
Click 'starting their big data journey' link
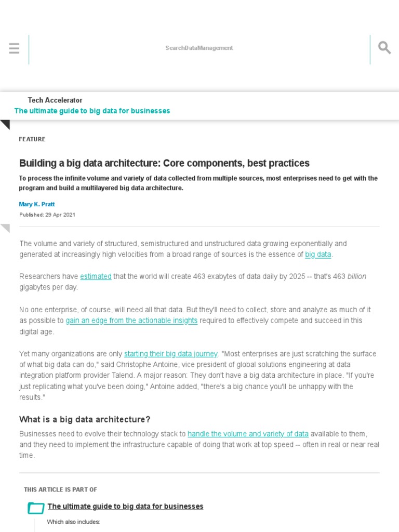point(170,354)
